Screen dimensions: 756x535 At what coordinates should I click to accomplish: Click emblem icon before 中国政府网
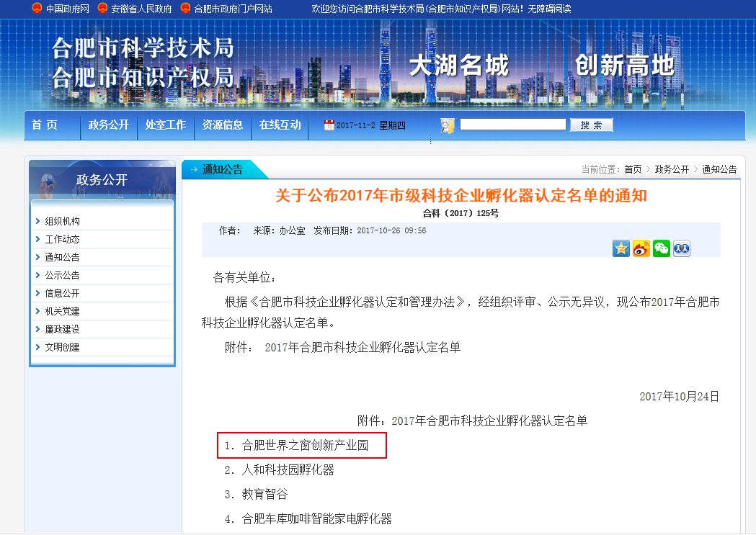(37, 8)
